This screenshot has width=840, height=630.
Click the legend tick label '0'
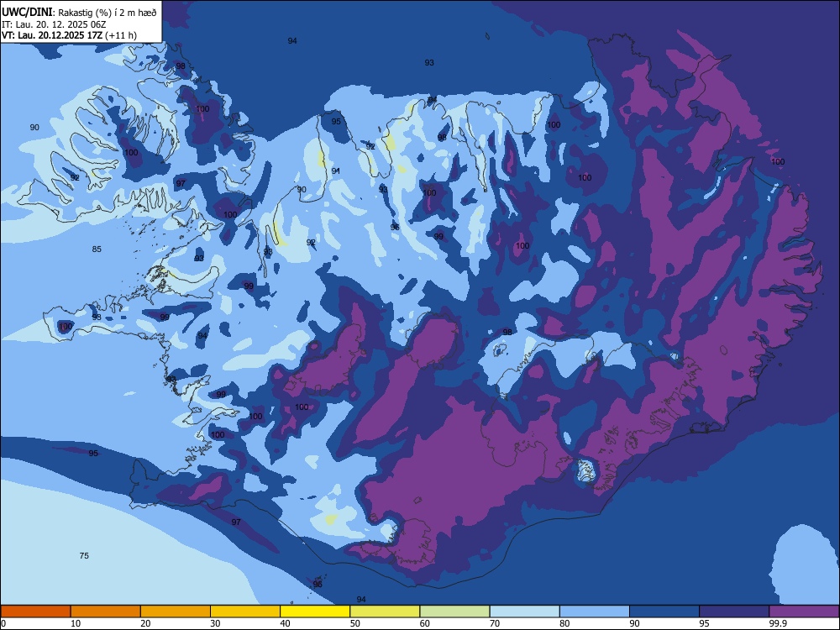3,623
